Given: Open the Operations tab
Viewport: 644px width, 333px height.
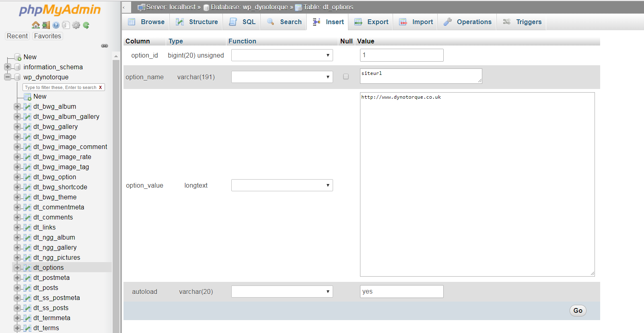Looking at the screenshot, I should pyautogui.click(x=467, y=22).
